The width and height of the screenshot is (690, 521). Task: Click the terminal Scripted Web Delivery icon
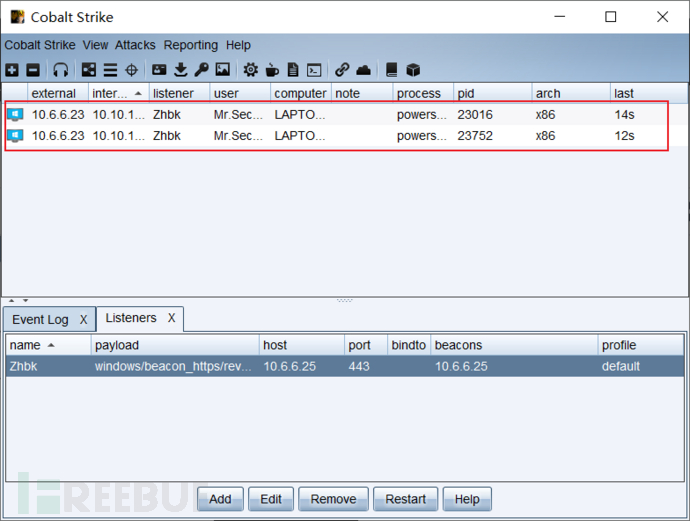click(314, 70)
